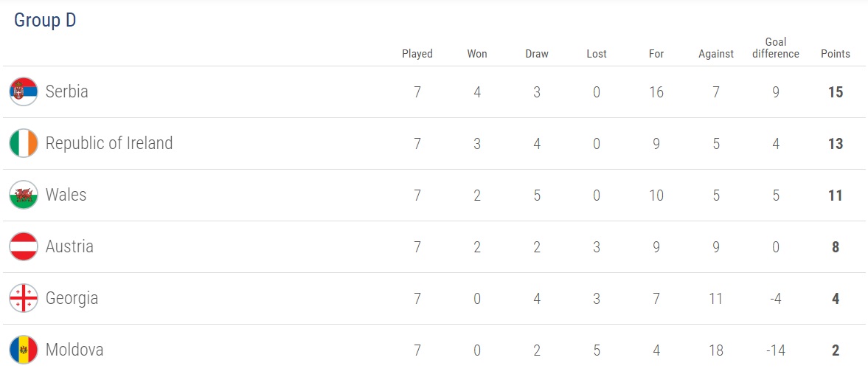868x377 pixels.
Task: Select the Wales team name
Action: (x=66, y=195)
